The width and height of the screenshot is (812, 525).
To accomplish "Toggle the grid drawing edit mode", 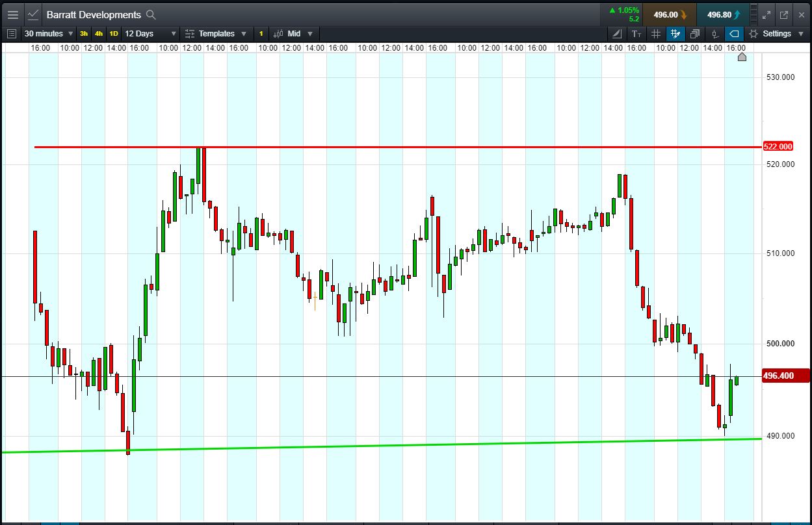I will point(675,34).
